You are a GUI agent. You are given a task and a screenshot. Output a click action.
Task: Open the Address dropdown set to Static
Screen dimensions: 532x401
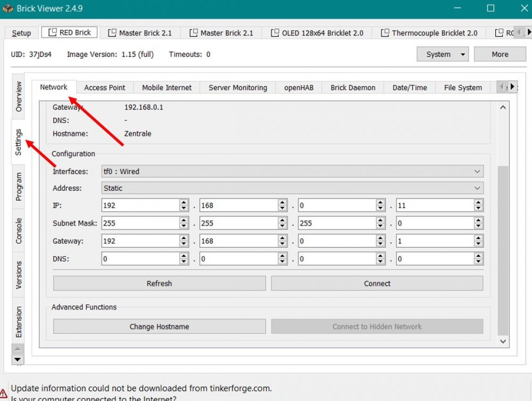[292, 188]
